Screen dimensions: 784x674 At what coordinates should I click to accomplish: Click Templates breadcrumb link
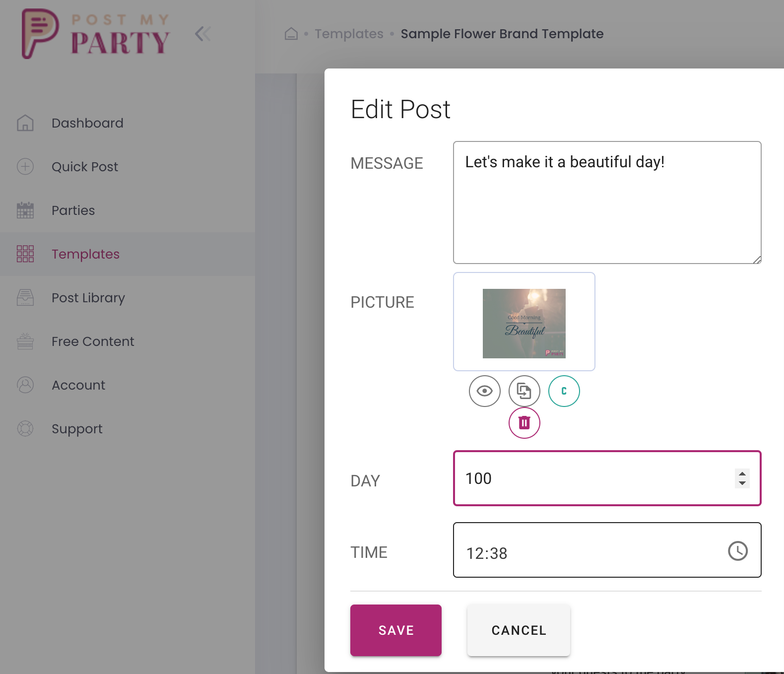(x=349, y=34)
